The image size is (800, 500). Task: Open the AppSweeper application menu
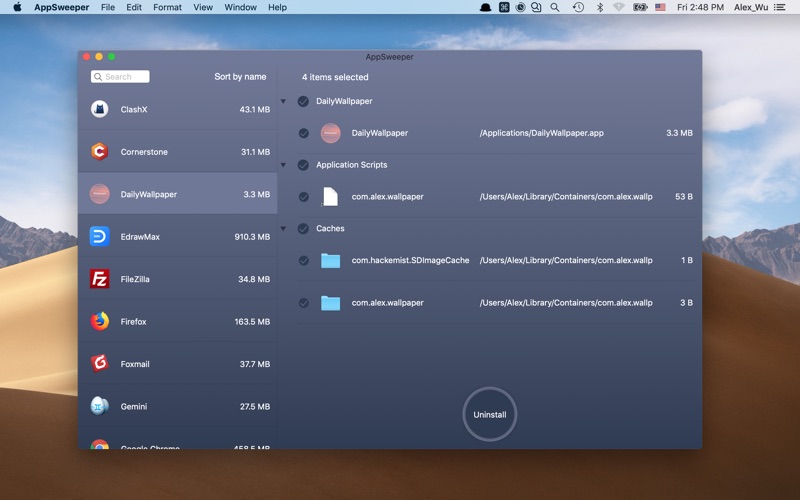tap(62, 7)
